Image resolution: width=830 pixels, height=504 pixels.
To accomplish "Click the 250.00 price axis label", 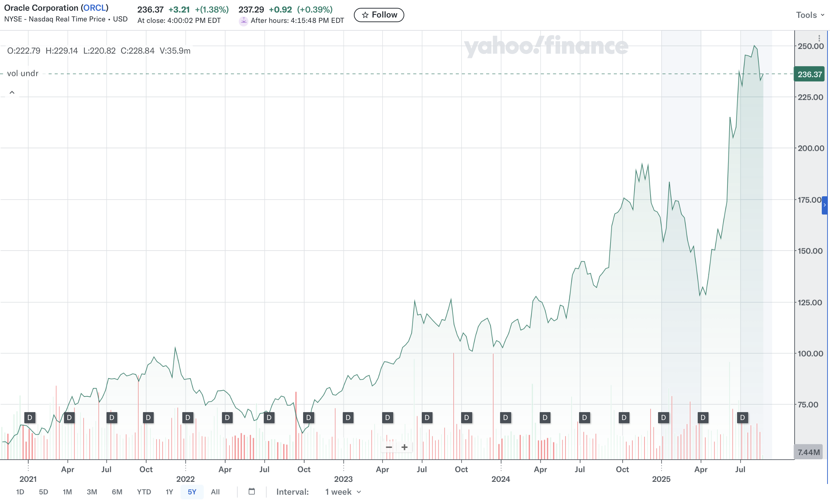I will (x=811, y=46).
